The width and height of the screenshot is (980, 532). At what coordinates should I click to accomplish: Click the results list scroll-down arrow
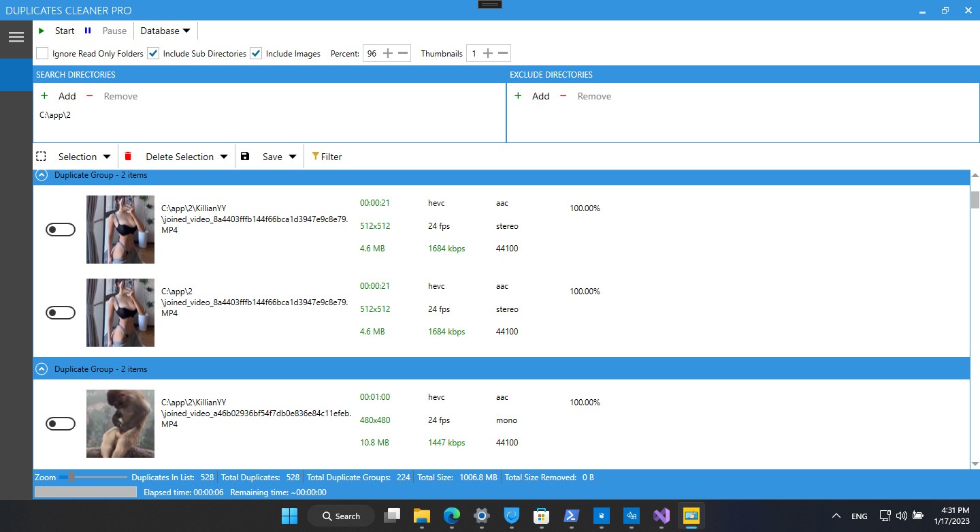tap(975, 464)
